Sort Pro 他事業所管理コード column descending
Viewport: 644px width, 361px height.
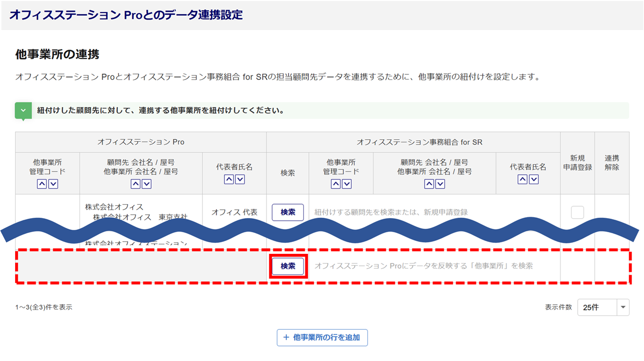point(53,184)
